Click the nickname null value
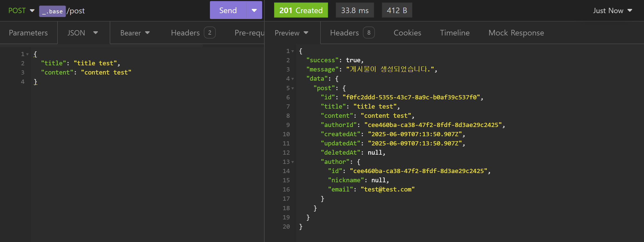The height and width of the screenshot is (242, 644). coord(379,180)
